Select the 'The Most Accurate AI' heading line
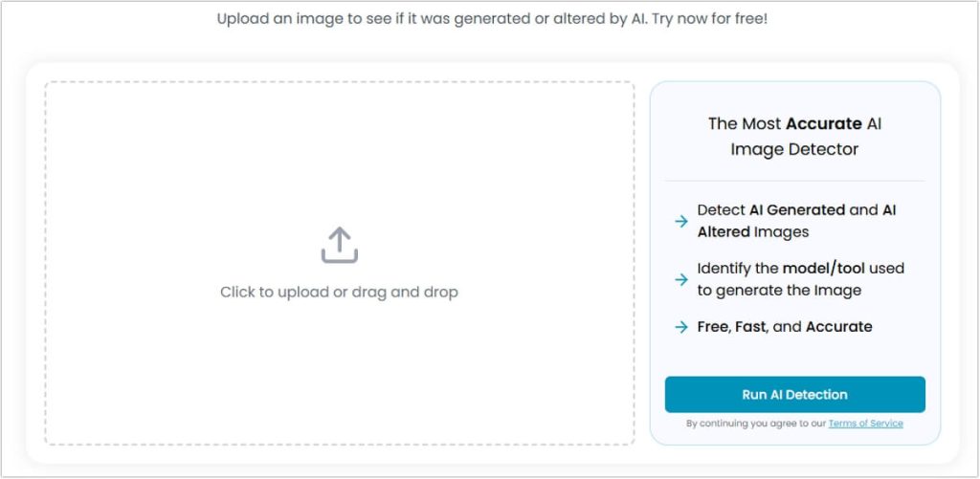Image resolution: width=980 pixels, height=479 pixels. [x=794, y=123]
